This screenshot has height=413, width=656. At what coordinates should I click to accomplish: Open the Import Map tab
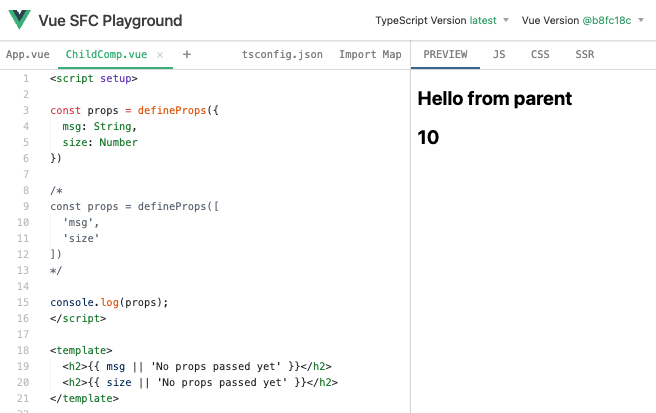(x=370, y=54)
